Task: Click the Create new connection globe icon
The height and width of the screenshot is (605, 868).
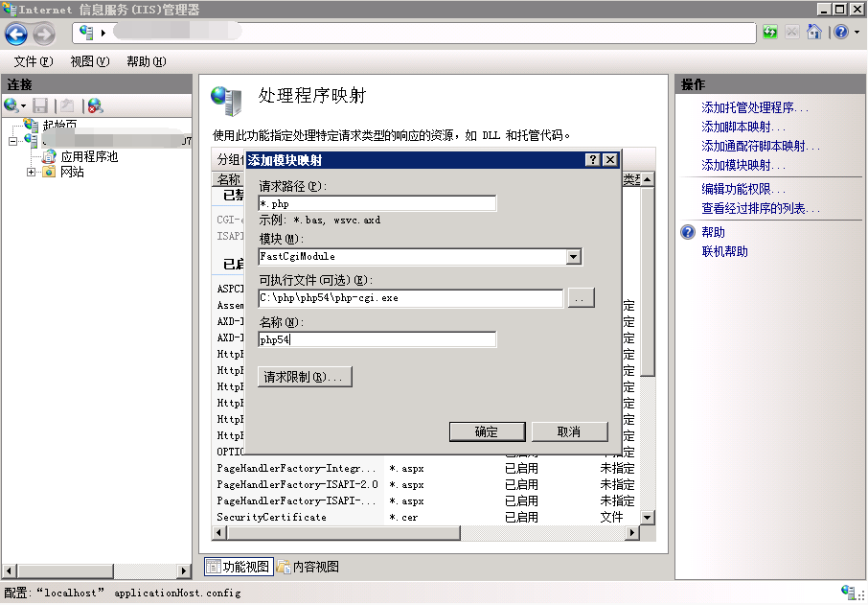Action: pos(11,105)
